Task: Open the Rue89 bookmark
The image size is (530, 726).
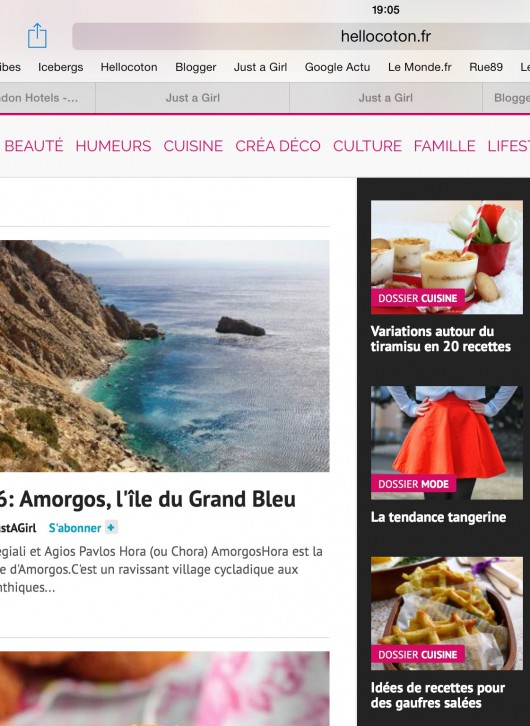Action: click(x=486, y=67)
